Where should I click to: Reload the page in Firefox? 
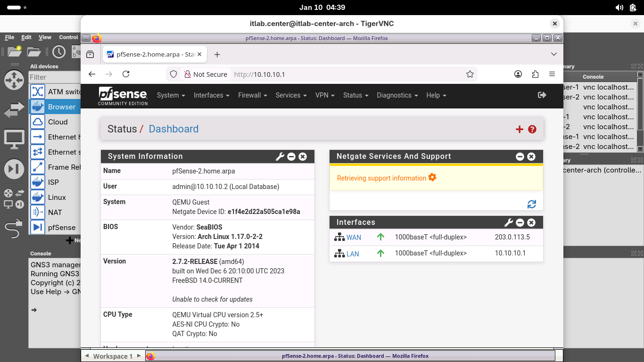126,74
